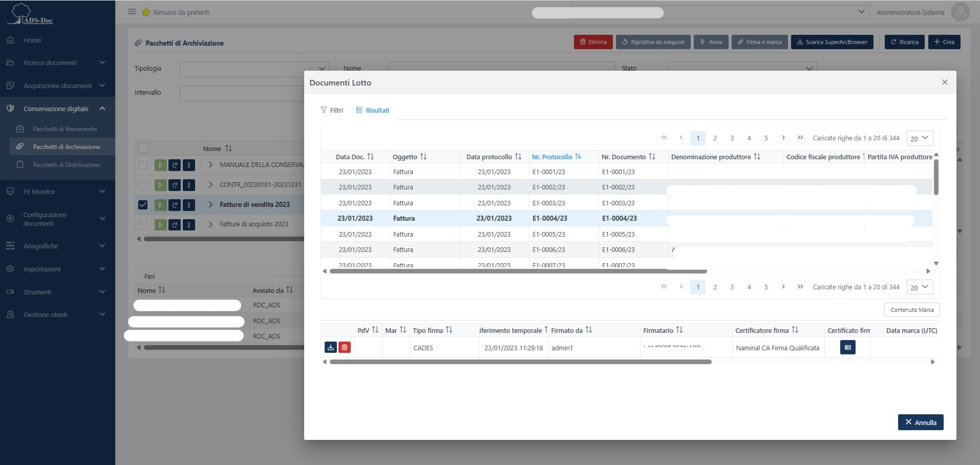This screenshot has width=980, height=465.
Task: Delete the CADES signature with red trash icon
Action: coord(345,348)
